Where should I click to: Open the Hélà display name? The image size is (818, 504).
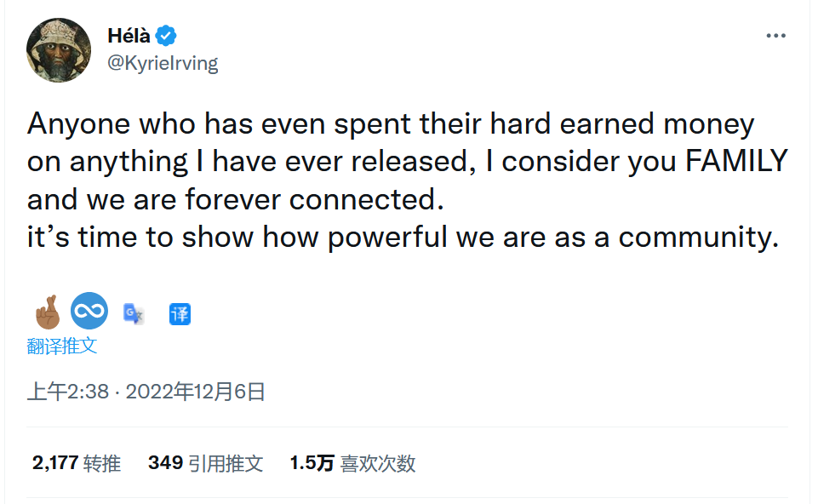coord(129,36)
